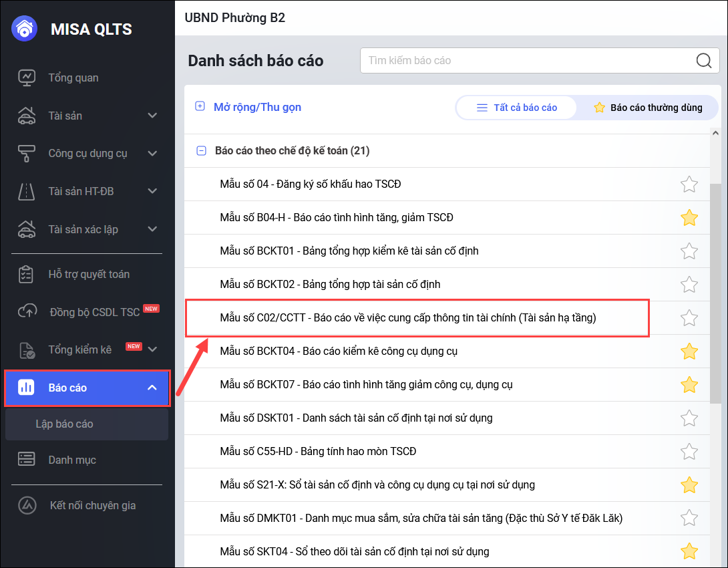Select Lập báo cáo submenu item
This screenshot has width=728, height=568.
[x=87, y=424]
